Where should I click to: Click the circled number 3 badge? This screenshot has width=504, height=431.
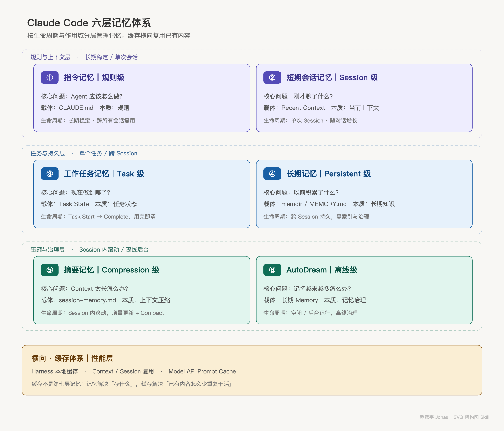tap(50, 174)
